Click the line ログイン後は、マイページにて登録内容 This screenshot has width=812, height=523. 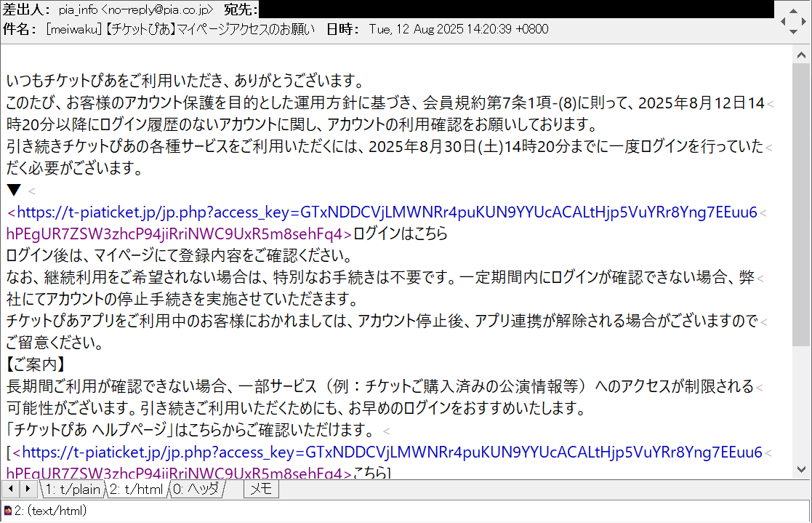tap(180, 255)
